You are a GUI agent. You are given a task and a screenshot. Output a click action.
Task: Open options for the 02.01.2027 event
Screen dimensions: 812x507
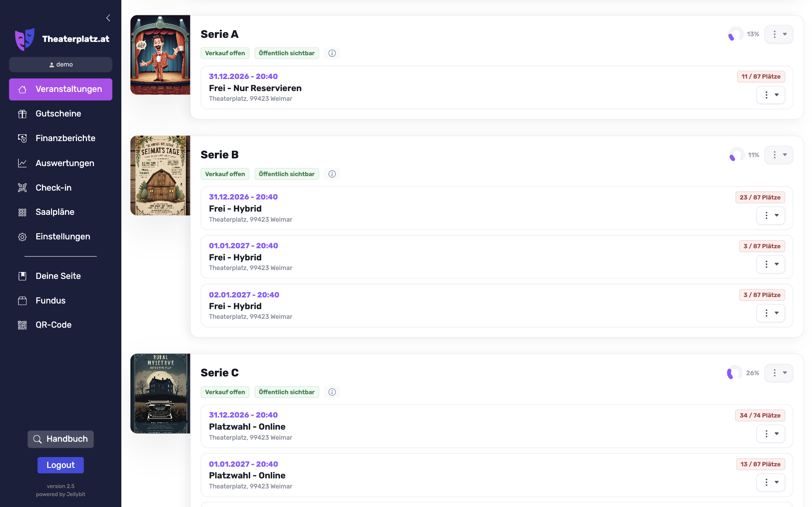coord(770,313)
